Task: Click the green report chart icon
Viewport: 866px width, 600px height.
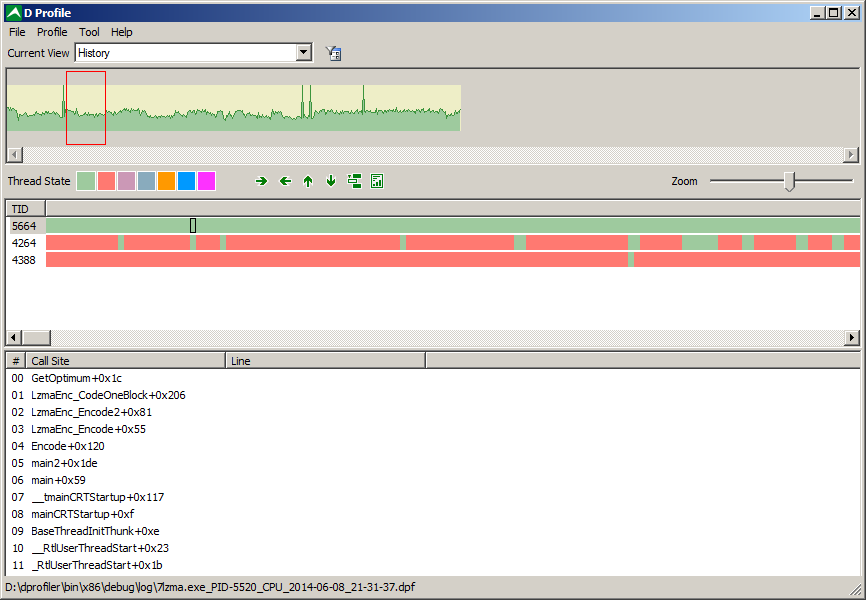Action: [377, 181]
